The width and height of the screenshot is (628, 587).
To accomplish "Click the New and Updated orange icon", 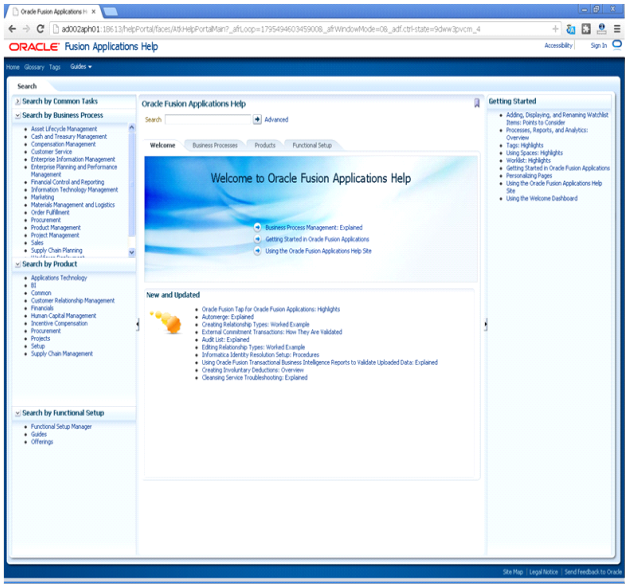I will pos(167,322).
